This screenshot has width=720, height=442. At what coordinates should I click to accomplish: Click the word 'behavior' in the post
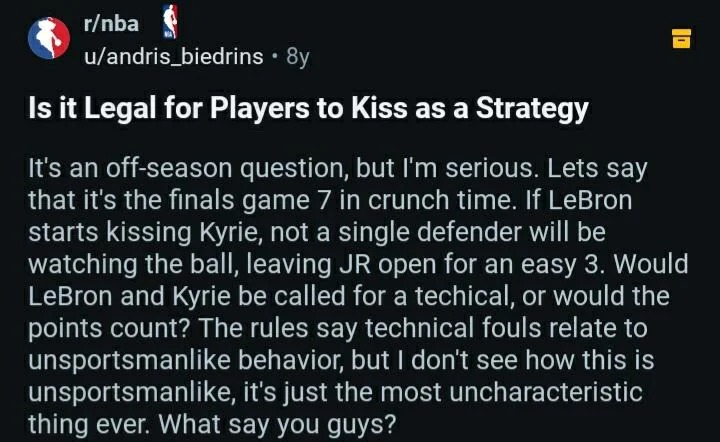(290, 360)
